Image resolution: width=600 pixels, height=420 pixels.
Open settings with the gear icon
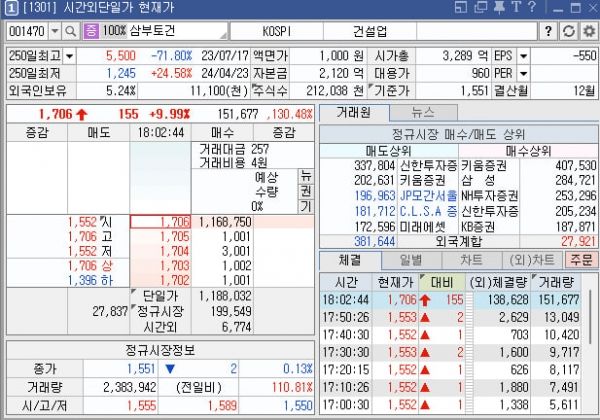pos(589,31)
